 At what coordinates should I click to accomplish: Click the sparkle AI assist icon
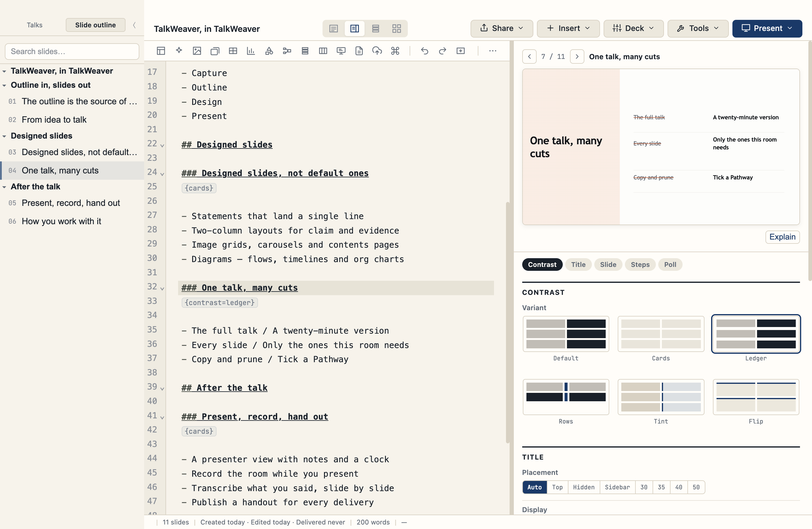[179, 51]
